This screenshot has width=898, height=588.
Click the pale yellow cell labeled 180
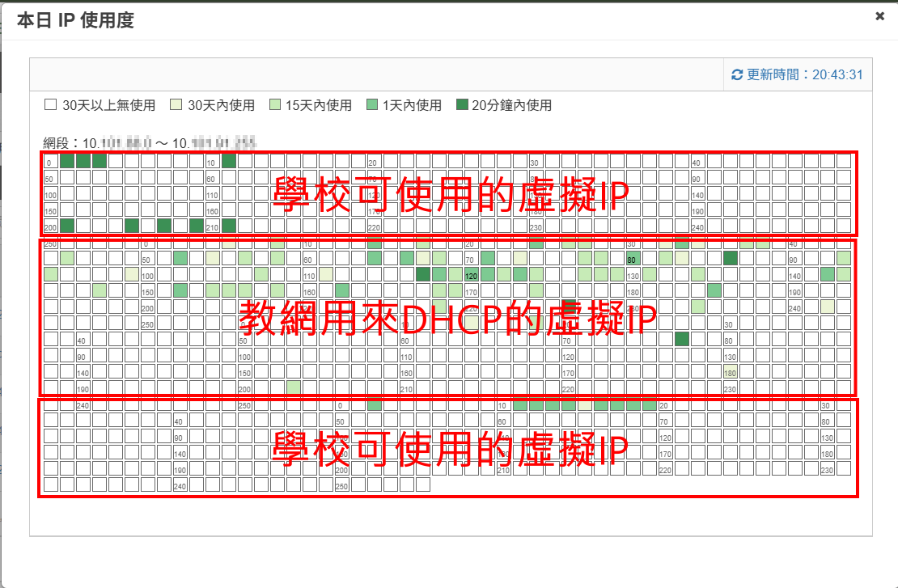tap(731, 371)
